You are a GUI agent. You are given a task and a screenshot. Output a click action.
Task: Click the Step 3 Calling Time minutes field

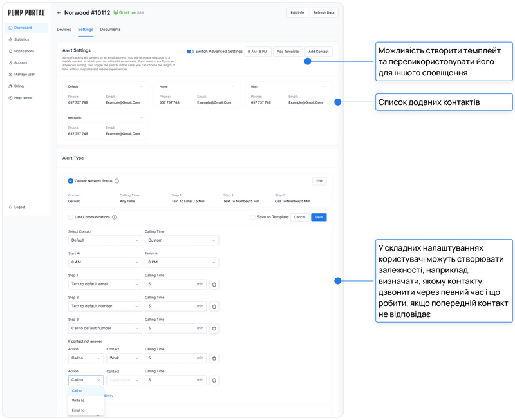[176, 329]
